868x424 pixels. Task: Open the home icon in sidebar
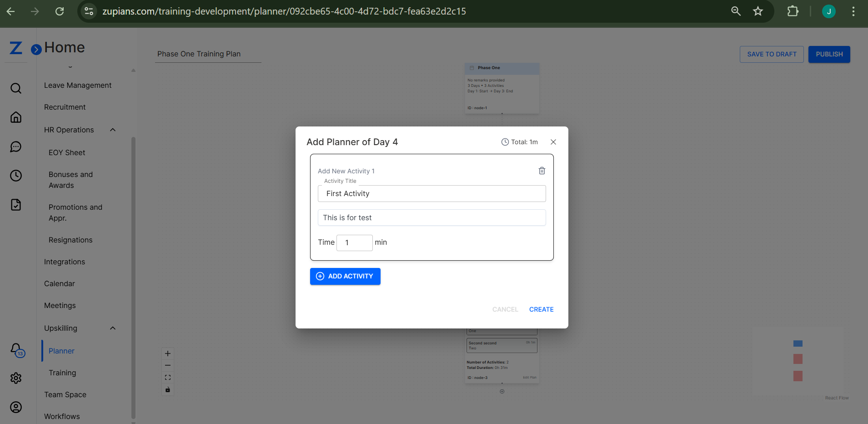pos(16,117)
